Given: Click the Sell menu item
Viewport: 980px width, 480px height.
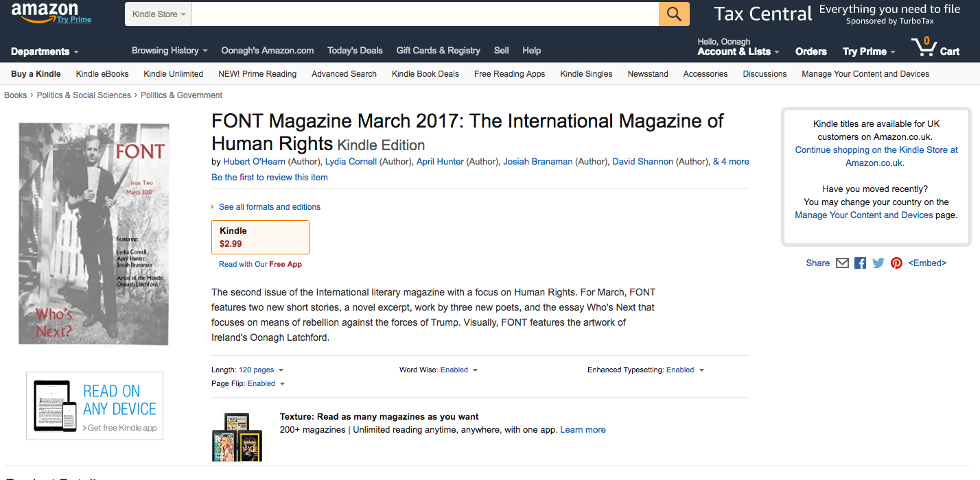Looking at the screenshot, I should pos(502,51).
